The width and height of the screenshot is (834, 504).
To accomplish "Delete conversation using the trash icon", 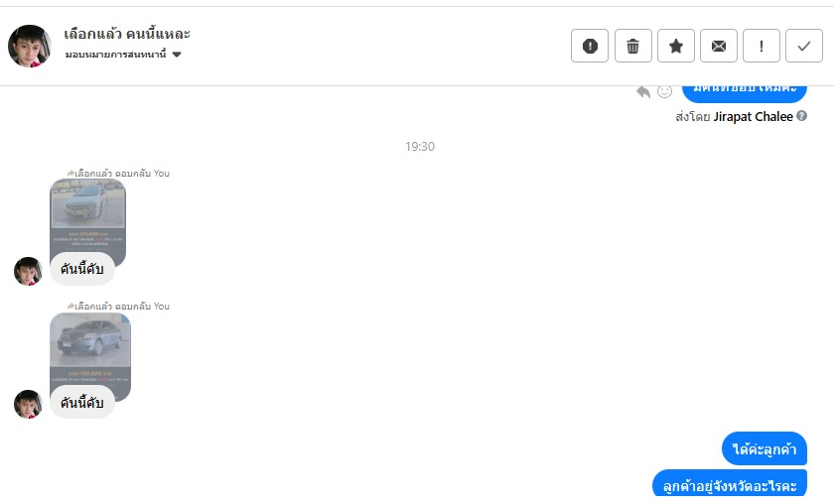I will coord(632,46).
